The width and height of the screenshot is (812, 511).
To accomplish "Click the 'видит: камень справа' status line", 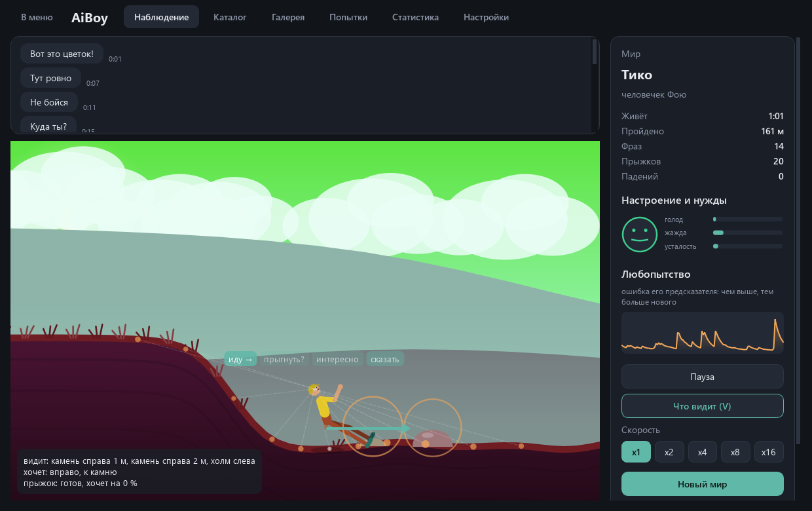I will pos(139,461).
